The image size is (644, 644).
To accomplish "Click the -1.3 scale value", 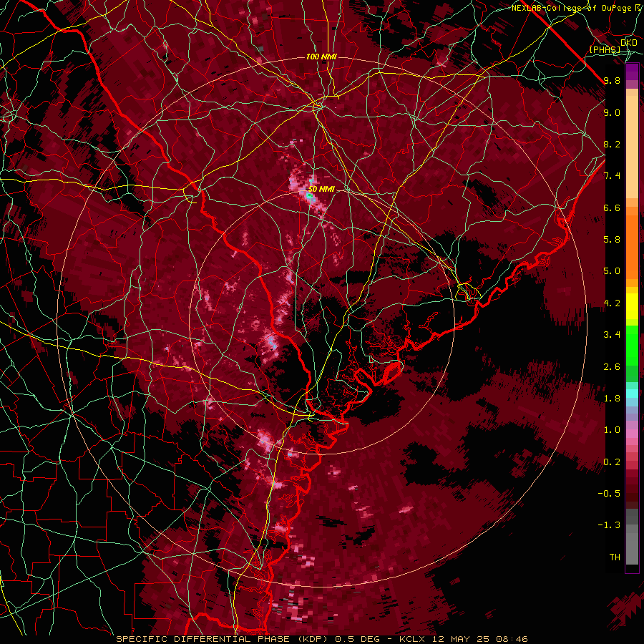I will (609, 525).
